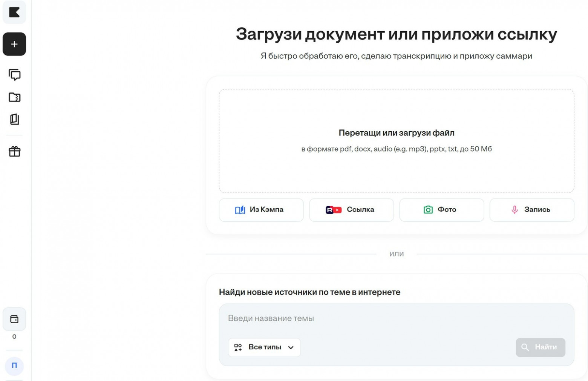Screen dimensions: 588x381
Task: Open the profile avatar with letter П
Action: coord(14,366)
